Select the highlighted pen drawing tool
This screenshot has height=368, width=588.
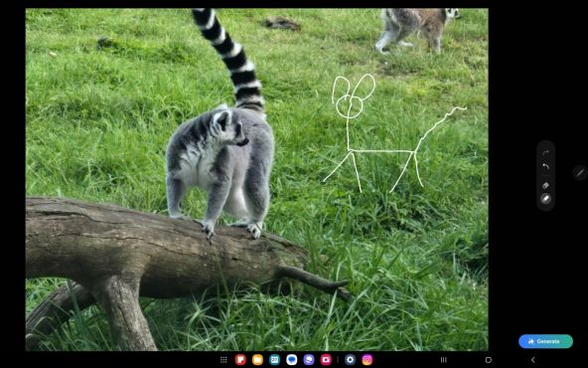click(545, 199)
